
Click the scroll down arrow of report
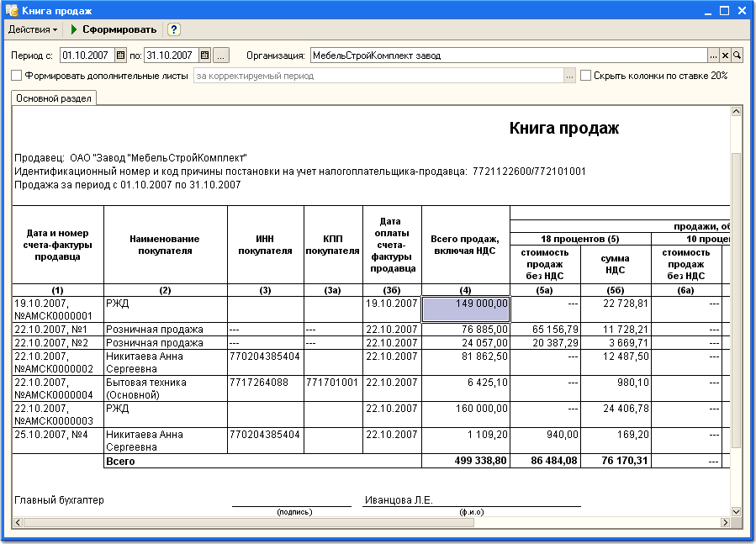(x=736, y=512)
